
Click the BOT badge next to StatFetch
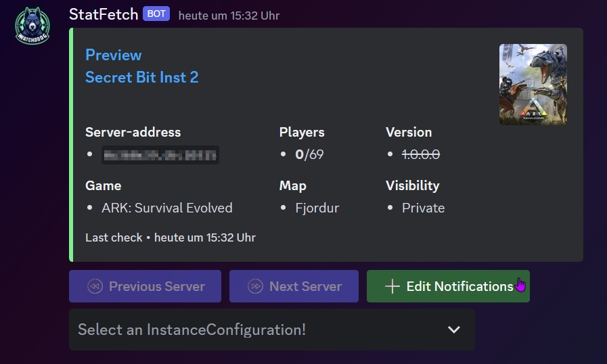[x=156, y=14]
